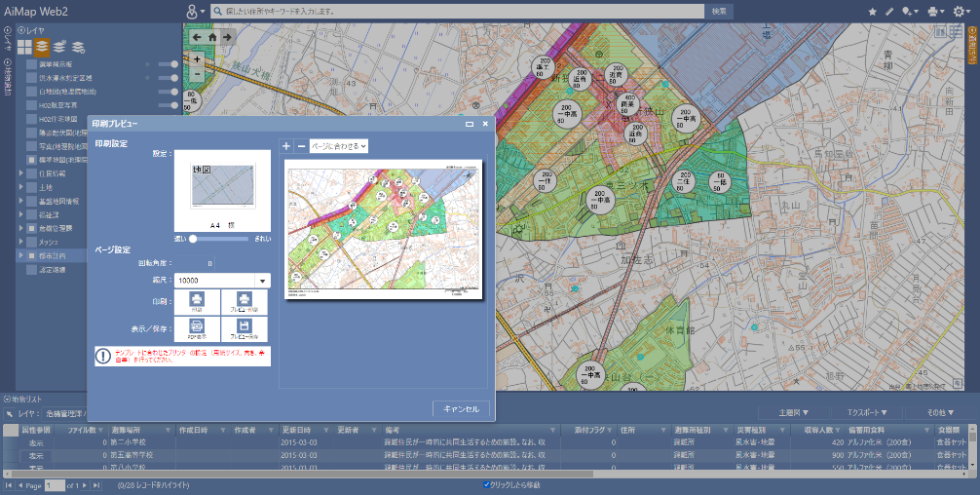Click the home extent icon on the map
The width and height of the screenshot is (980, 495).
tap(211, 37)
